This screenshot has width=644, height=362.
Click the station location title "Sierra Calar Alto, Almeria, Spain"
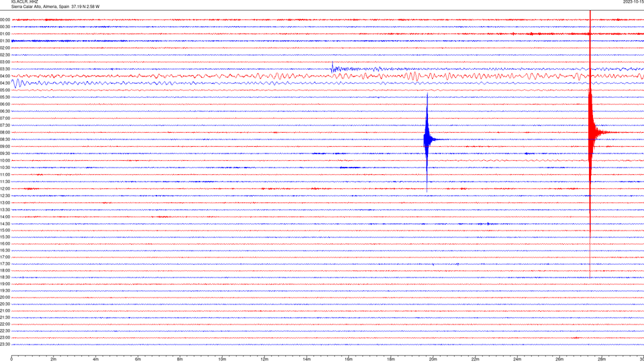tap(40, 7)
